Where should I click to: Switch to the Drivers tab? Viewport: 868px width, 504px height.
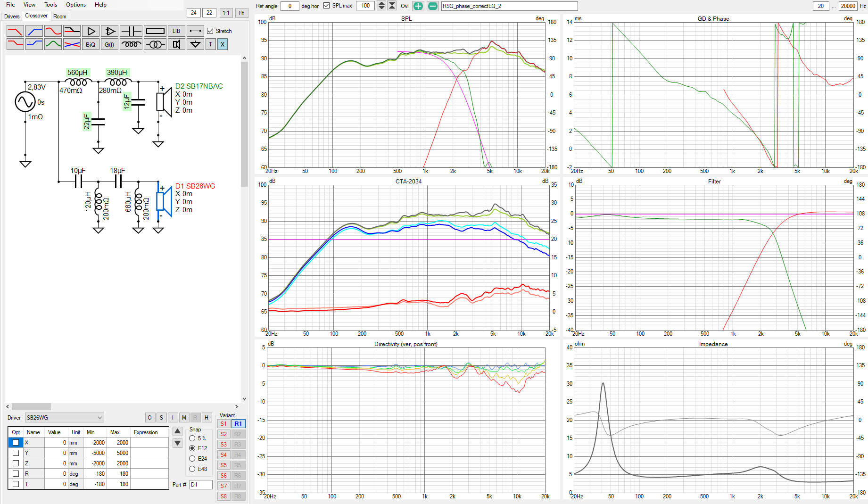pyautogui.click(x=12, y=17)
